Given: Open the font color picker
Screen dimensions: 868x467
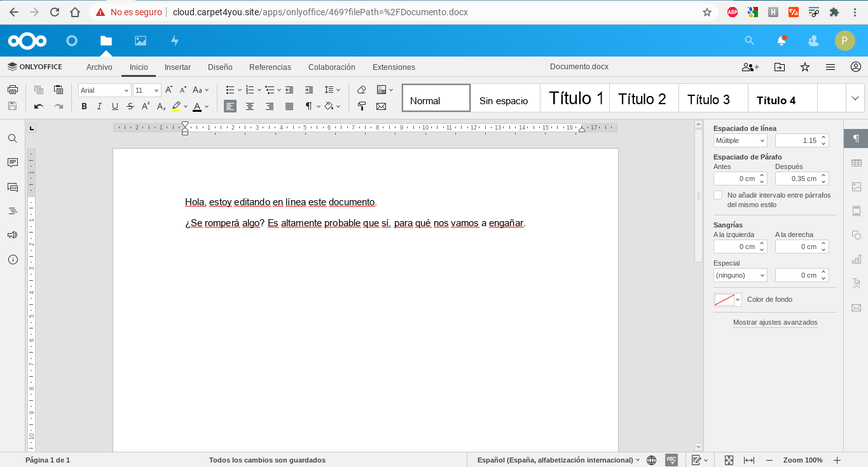Looking at the screenshot, I should [x=207, y=106].
